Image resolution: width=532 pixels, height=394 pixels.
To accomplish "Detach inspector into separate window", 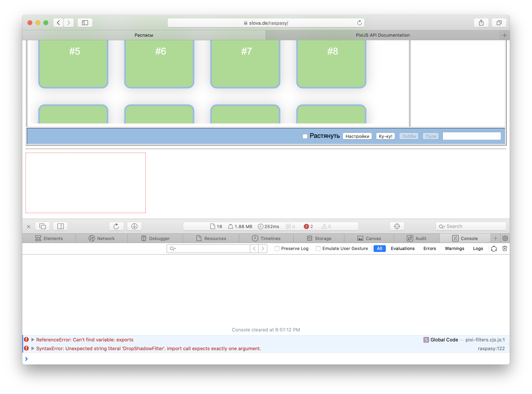I will pyautogui.click(x=42, y=226).
